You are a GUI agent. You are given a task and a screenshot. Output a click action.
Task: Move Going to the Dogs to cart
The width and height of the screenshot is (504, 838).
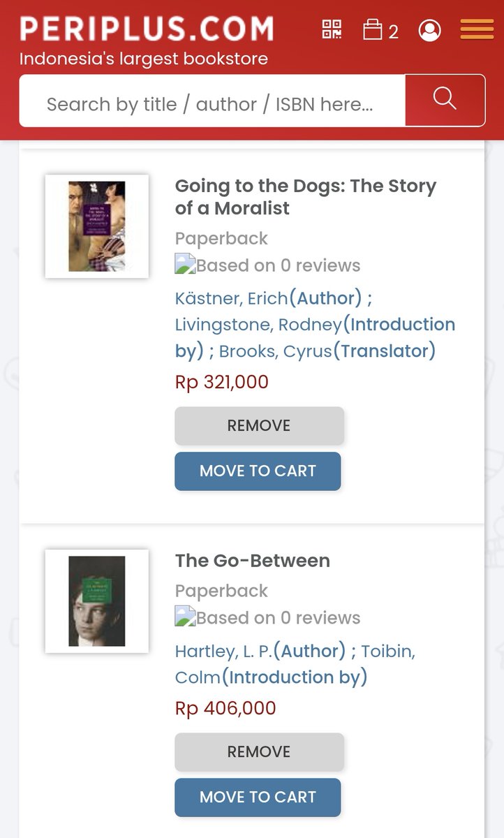pyautogui.click(x=258, y=471)
